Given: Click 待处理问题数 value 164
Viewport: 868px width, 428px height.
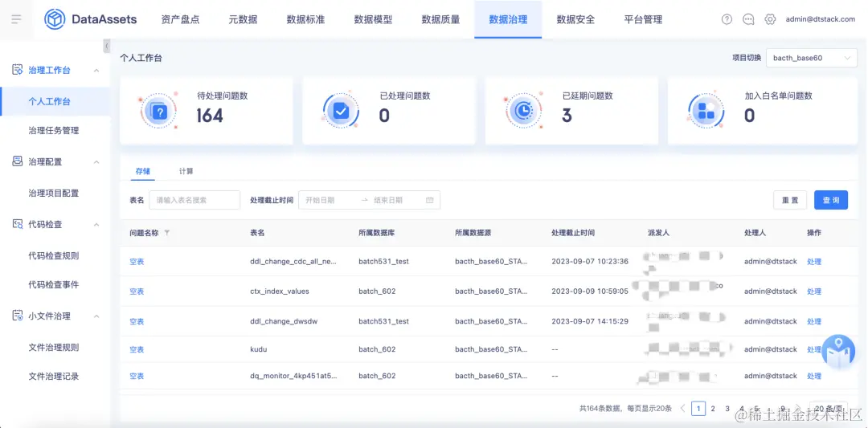Looking at the screenshot, I should point(210,116).
